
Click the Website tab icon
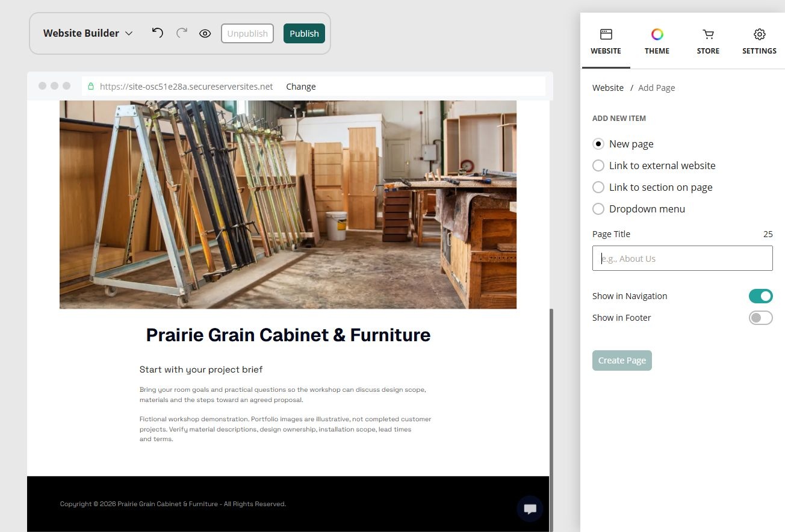point(606,34)
